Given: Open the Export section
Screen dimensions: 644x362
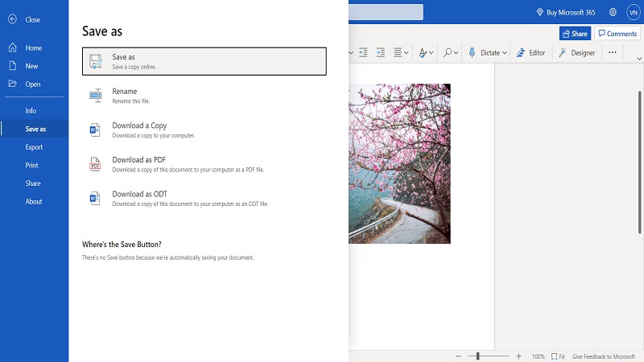Looking at the screenshot, I should point(34,147).
